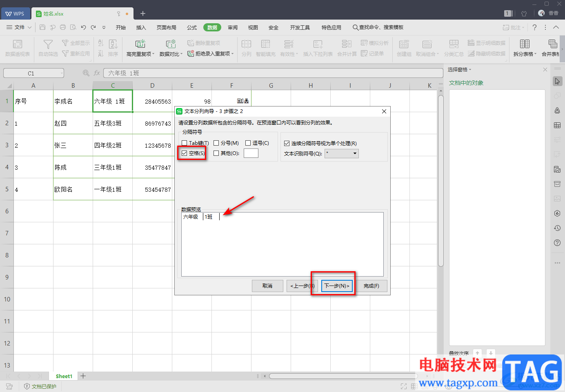Click the horizontal scrollbar of the sheet

tap(343, 376)
